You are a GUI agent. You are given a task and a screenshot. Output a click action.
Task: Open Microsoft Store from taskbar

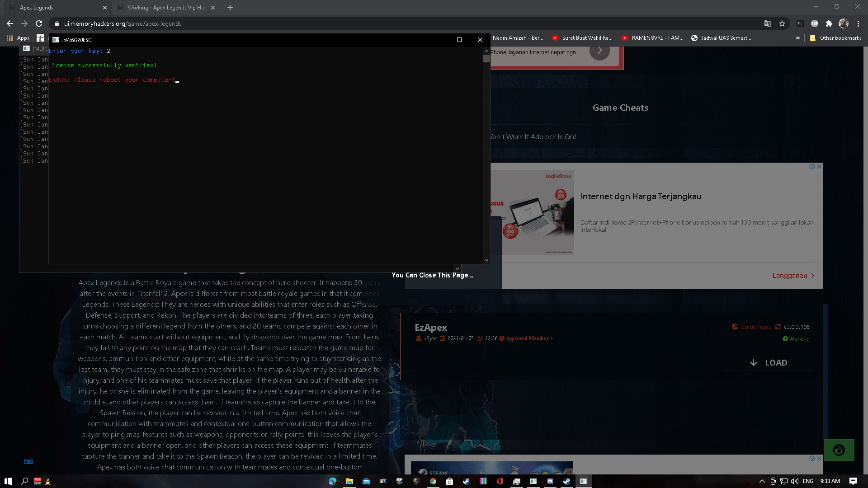click(x=449, y=481)
